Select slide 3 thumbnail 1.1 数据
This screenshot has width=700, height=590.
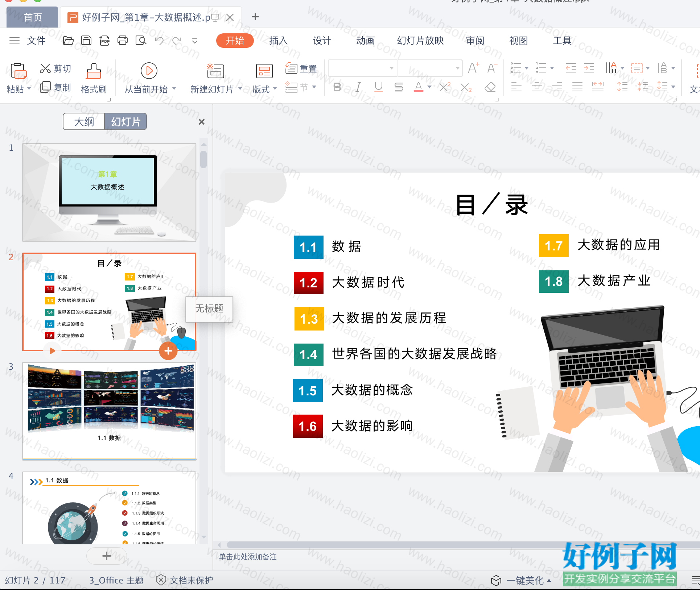click(109, 411)
